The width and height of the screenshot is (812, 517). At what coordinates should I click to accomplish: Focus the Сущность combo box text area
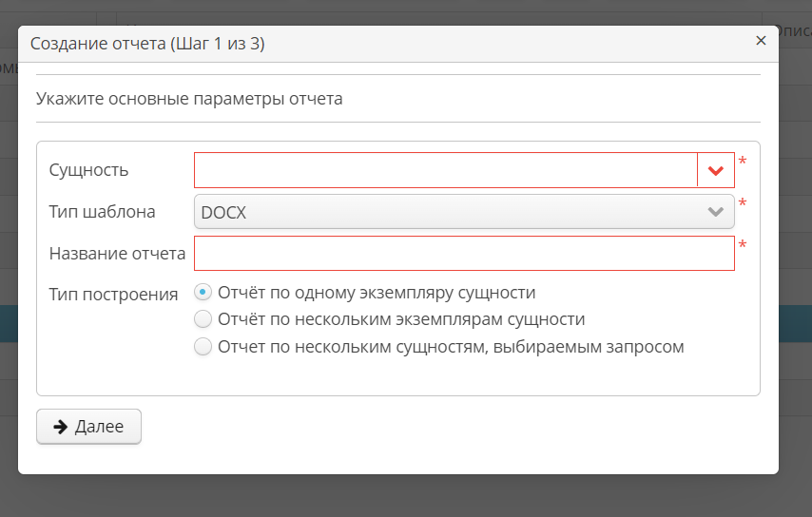tap(446, 170)
